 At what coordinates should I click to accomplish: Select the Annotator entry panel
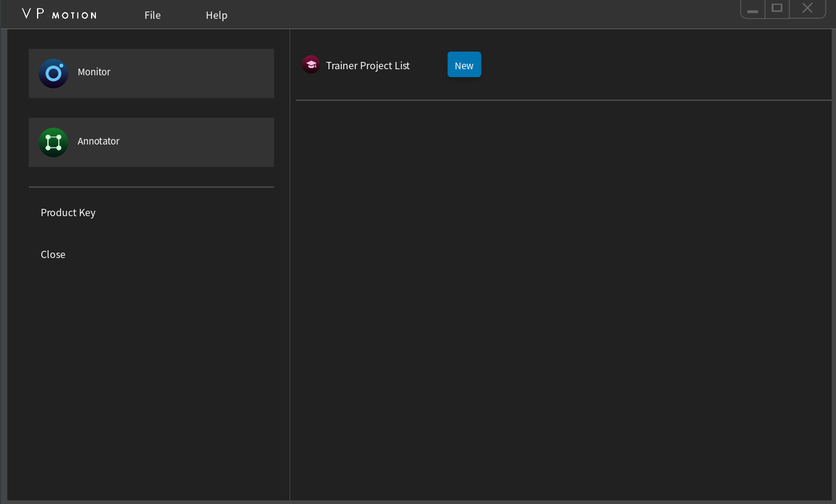(x=151, y=141)
